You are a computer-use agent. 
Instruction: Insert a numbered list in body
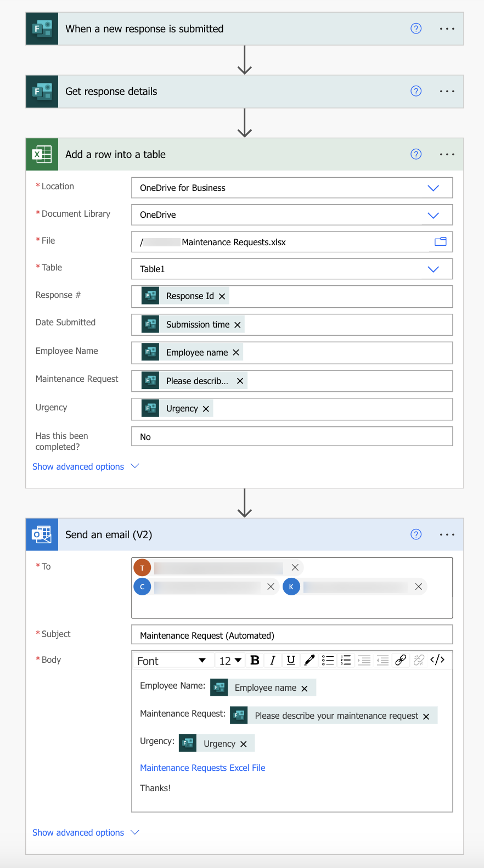click(346, 660)
